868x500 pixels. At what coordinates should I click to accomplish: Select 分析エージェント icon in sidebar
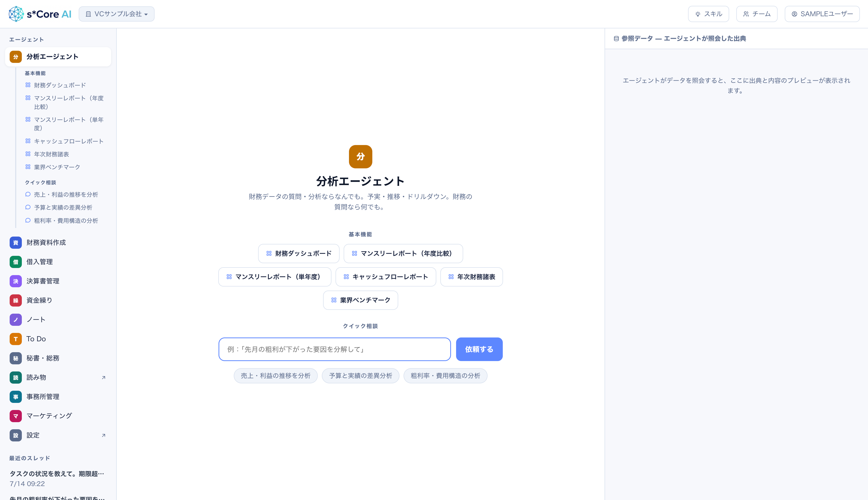[15, 57]
